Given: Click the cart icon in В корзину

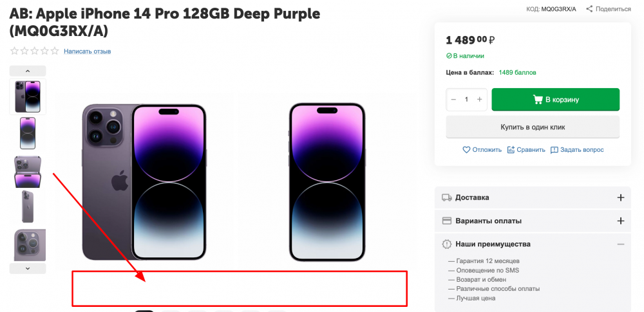Looking at the screenshot, I should 538,100.
